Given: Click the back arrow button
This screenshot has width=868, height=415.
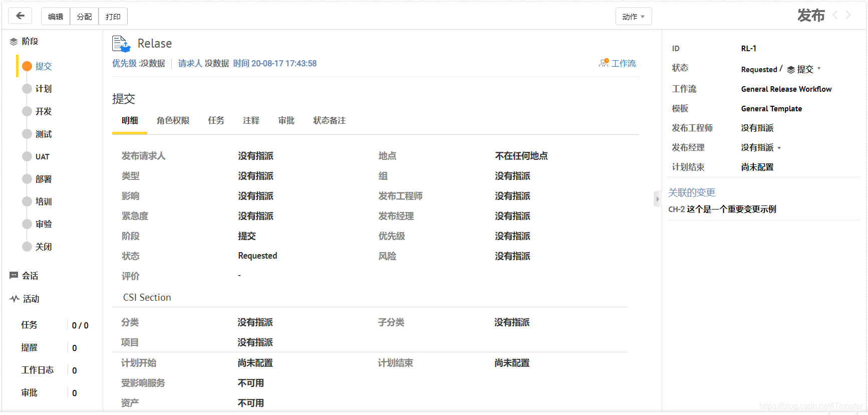Looking at the screenshot, I should pos(20,16).
